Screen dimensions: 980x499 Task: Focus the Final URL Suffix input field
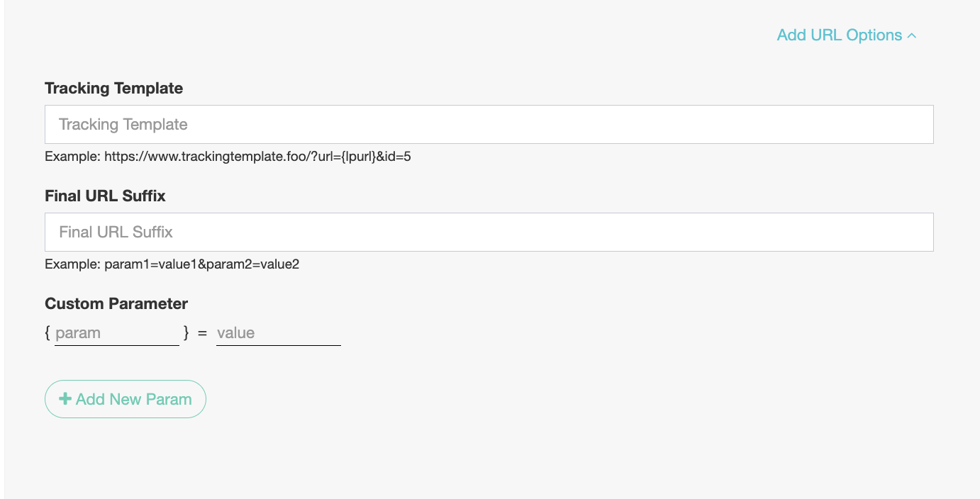pos(489,232)
